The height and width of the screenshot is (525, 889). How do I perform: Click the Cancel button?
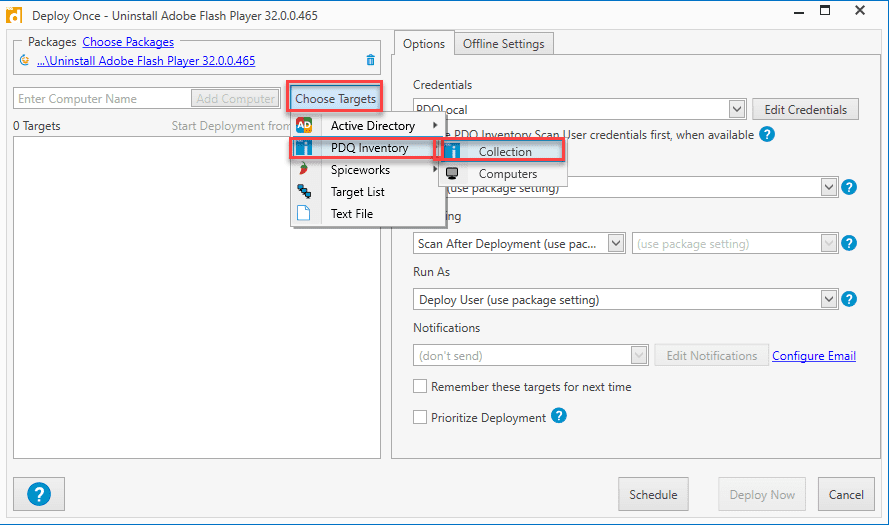846,494
